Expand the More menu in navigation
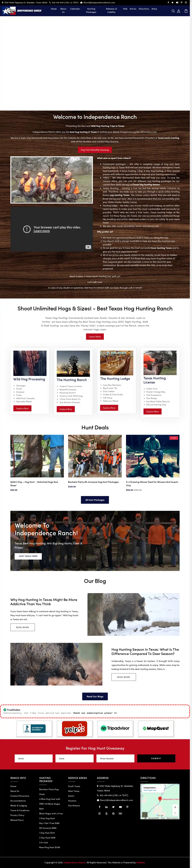 pos(154,9)
